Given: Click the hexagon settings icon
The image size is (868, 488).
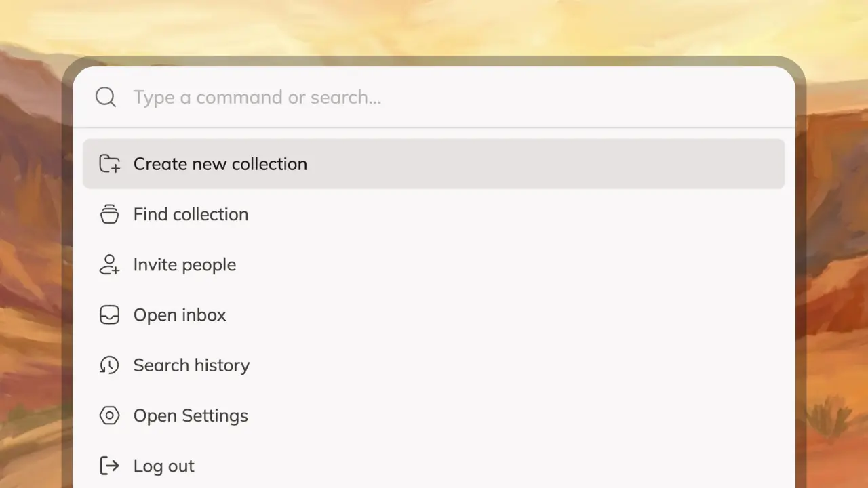Looking at the screenshot, I should (x=109, y=415).
